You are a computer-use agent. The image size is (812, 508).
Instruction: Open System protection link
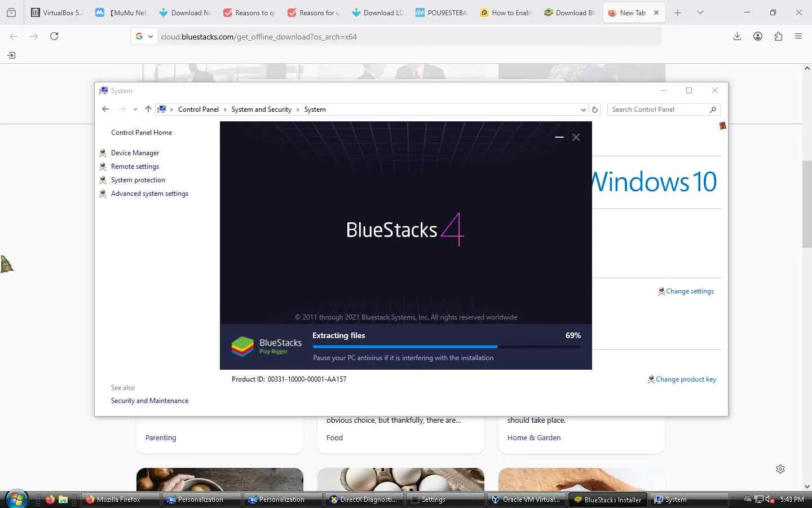[x=138, y=180]
